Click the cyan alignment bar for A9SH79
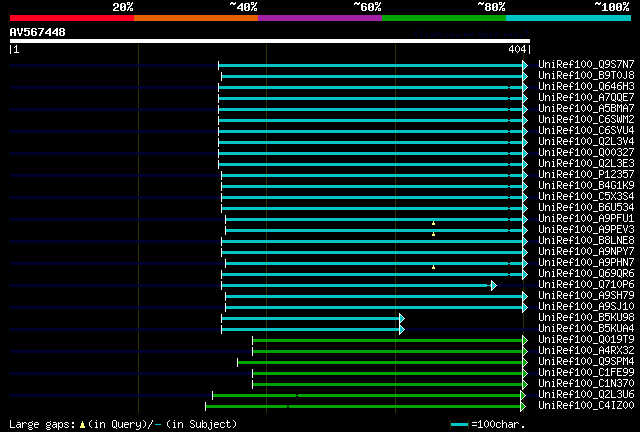This screenshot has height=432, width=640. (374, 296)
